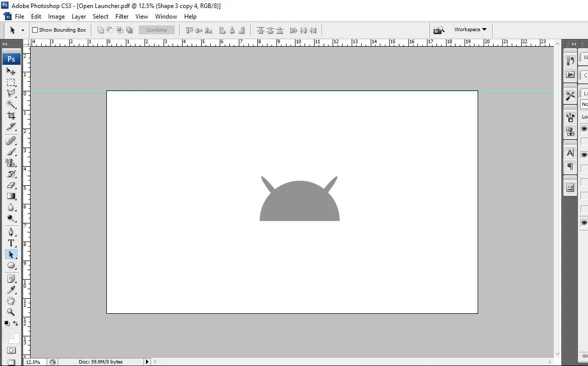Open the status bar info arrow
Image resolution: width=588 pixels, height=366 pixels.
[147, 362]
